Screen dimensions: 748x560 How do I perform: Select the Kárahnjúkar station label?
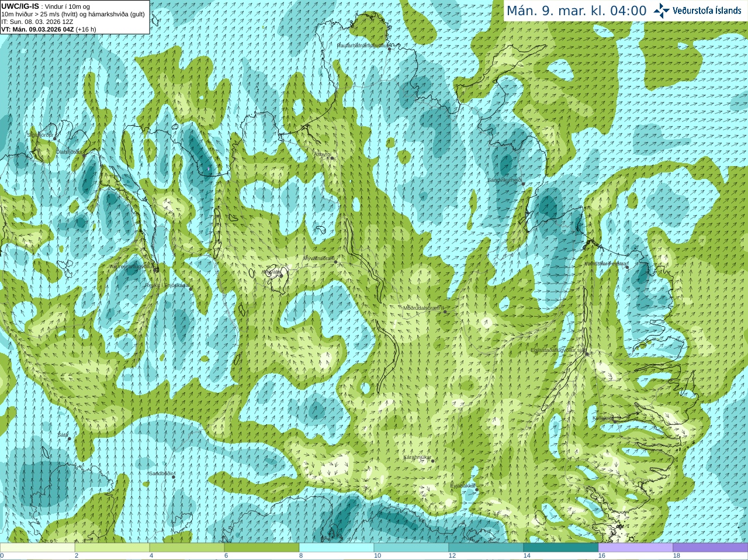point(417,457)
